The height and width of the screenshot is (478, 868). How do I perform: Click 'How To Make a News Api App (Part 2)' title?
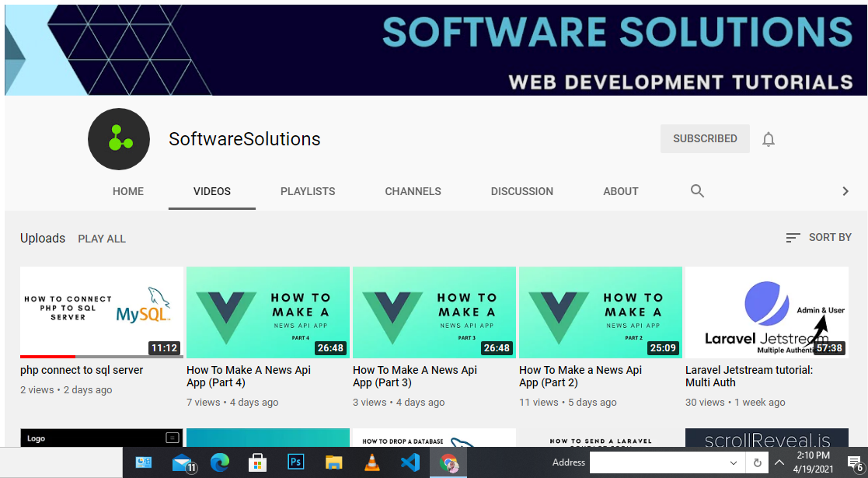point(580,376)
